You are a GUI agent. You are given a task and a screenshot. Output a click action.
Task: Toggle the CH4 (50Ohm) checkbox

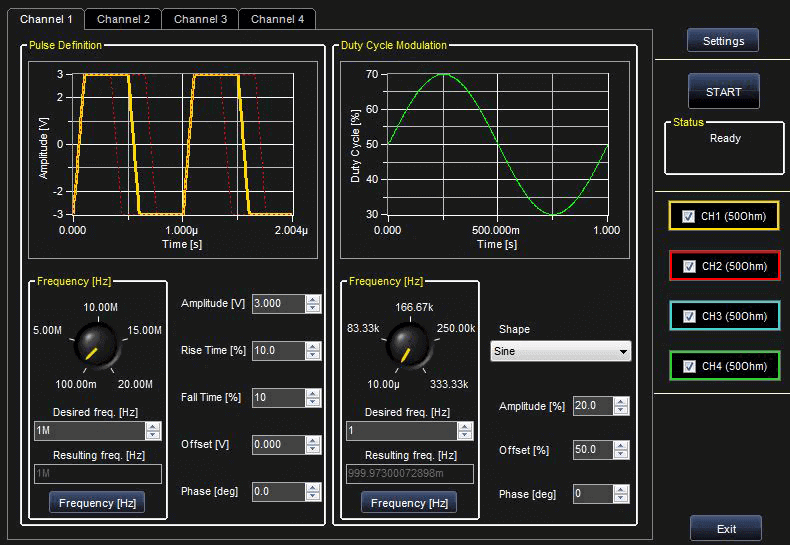pos(688,367)
